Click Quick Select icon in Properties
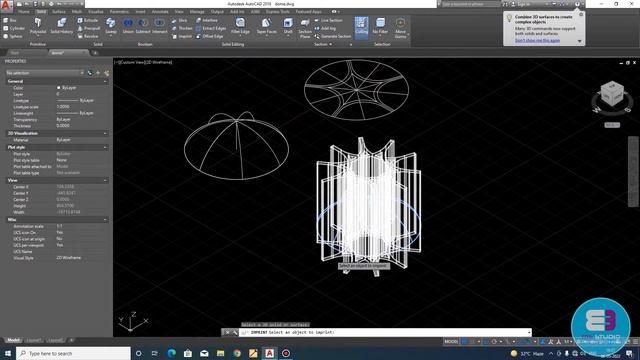Screen dimensions: 640x360 106,73
